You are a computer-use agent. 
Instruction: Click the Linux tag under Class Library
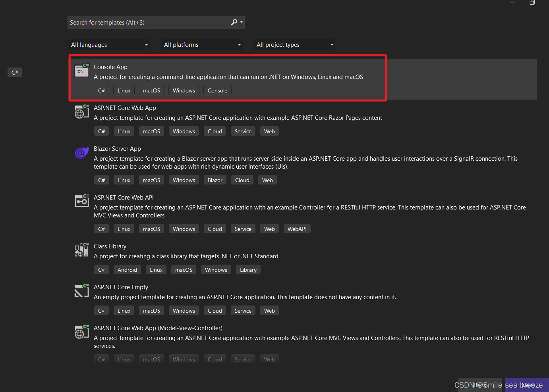click(156, 270)
